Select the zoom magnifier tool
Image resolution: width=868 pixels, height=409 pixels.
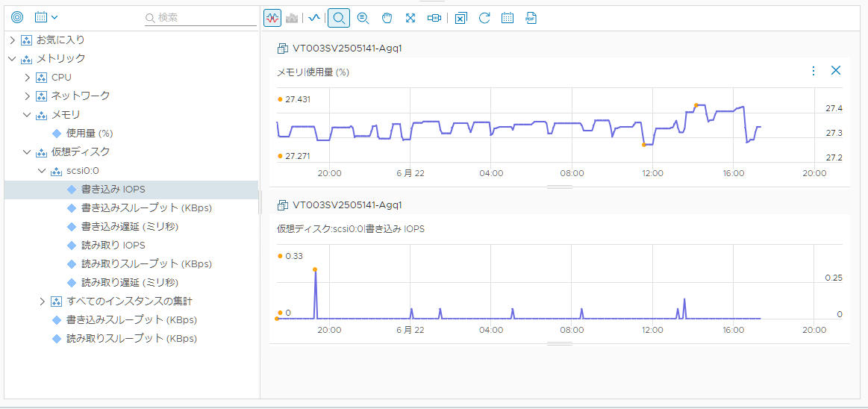coord(339,18)
